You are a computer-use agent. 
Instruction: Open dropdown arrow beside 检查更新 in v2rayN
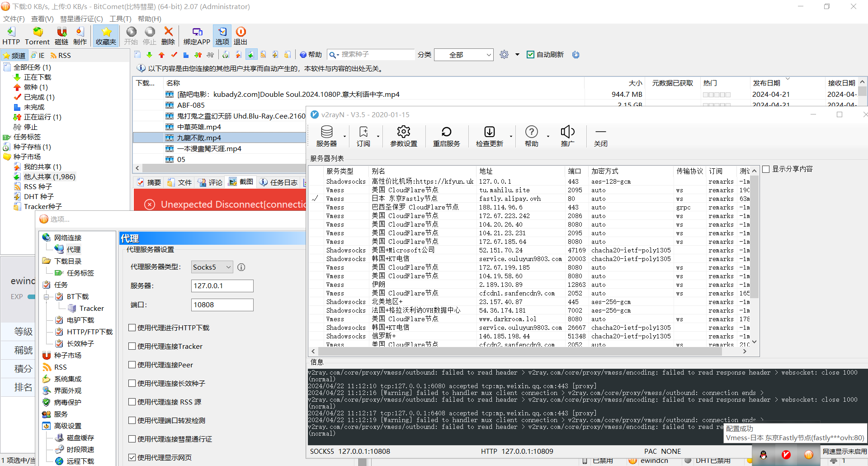pyautogui.click(x=511, y=137)
